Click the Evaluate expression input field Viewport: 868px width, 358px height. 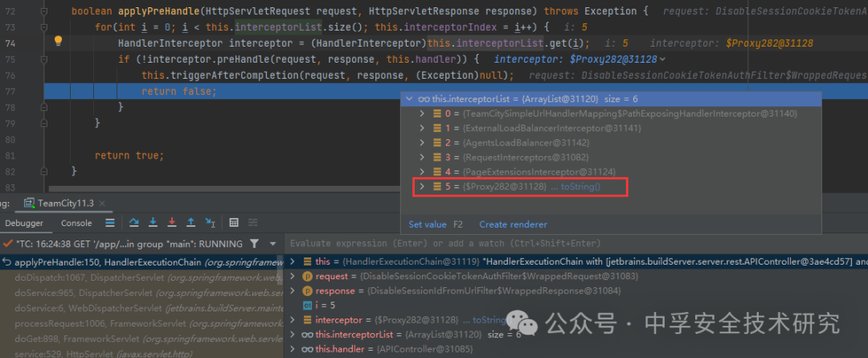[x=575, y=243]
